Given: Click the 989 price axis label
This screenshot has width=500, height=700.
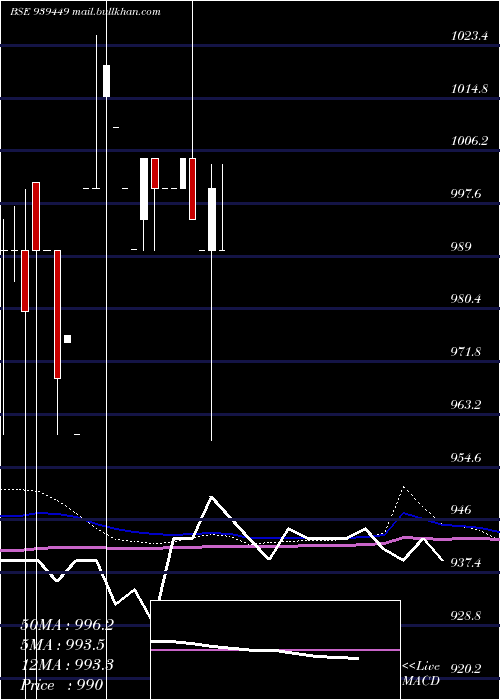Looking at the screenshot, I should [461, 246].
